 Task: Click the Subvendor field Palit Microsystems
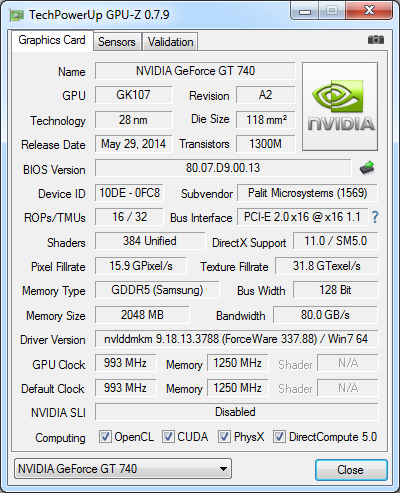307,193
